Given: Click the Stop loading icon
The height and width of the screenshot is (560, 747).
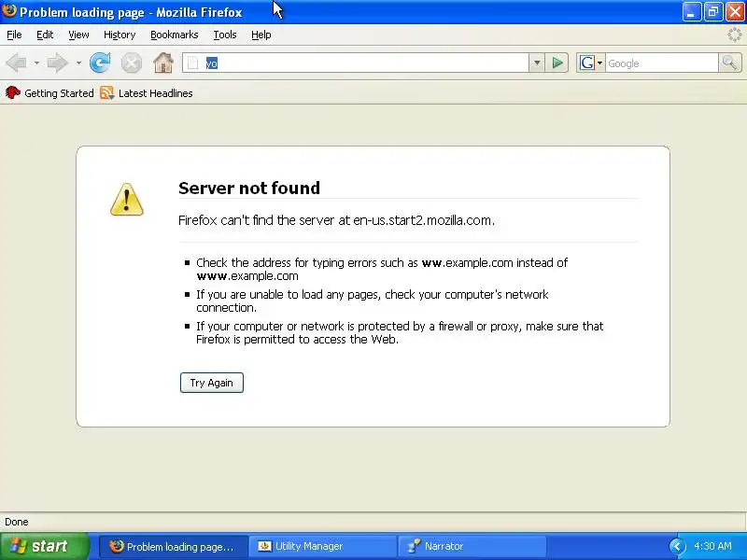Looking at the screenshot, I should coord(131,63).
